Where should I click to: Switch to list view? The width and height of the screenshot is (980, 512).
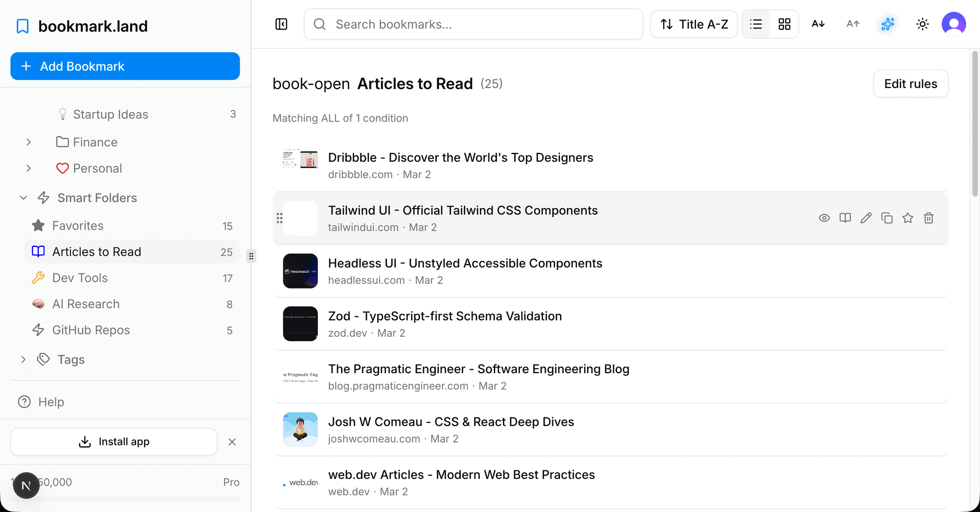756,24
